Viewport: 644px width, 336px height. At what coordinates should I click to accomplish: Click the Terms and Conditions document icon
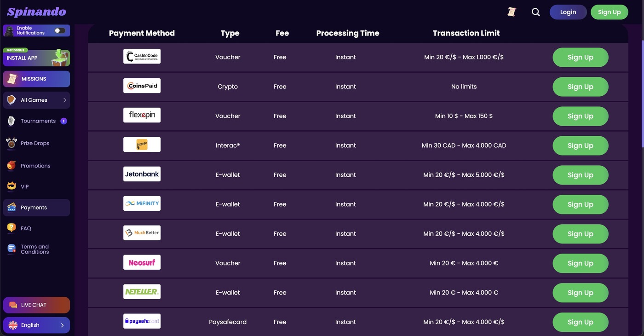11,249
